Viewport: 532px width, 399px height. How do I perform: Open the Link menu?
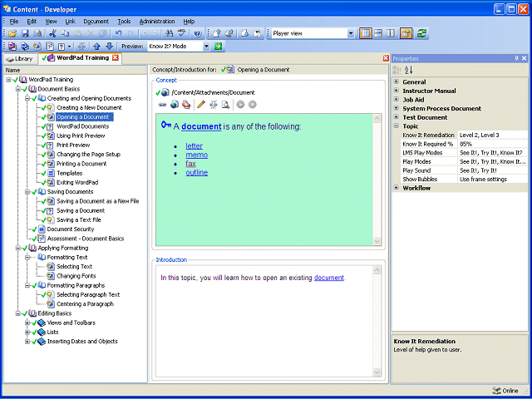[70, 22]
